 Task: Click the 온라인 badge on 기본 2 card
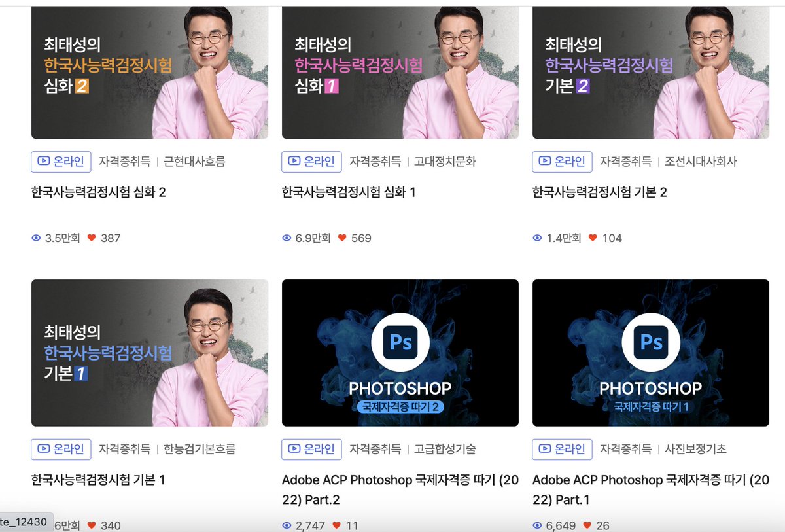point(562,162)
